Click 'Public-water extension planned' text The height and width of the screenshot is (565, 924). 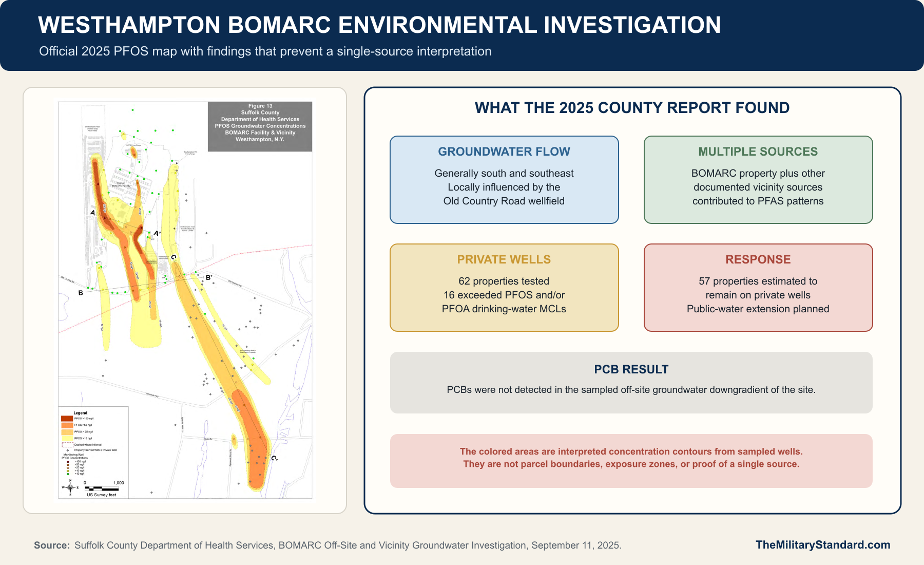pyautogui.click(x=758, y=309)
